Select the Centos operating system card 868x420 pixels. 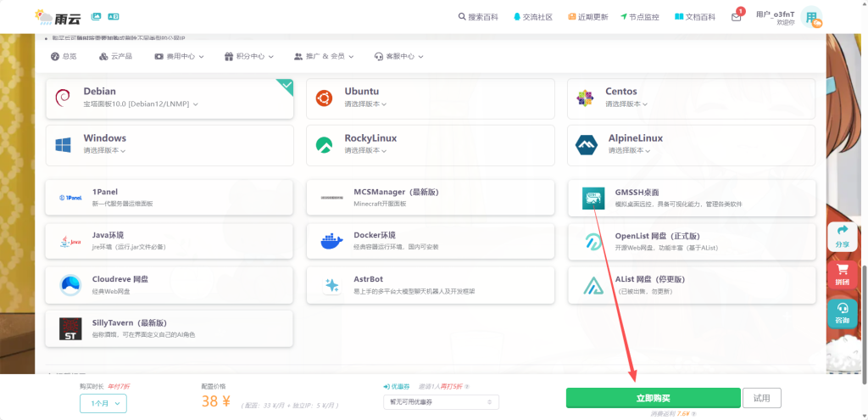(690, 98)
